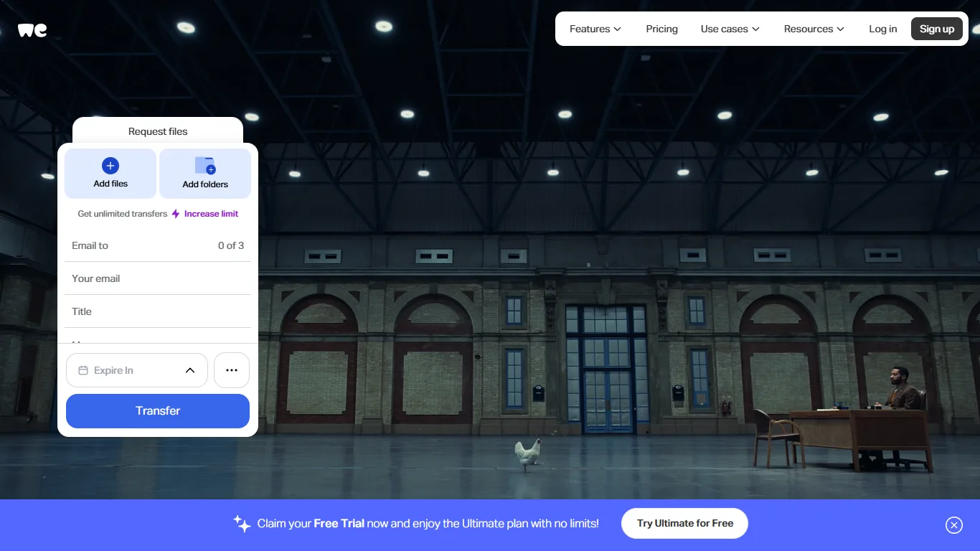Expand the Resources menu
This screenshot has width=980, height=551.
[x=814, y=29]
